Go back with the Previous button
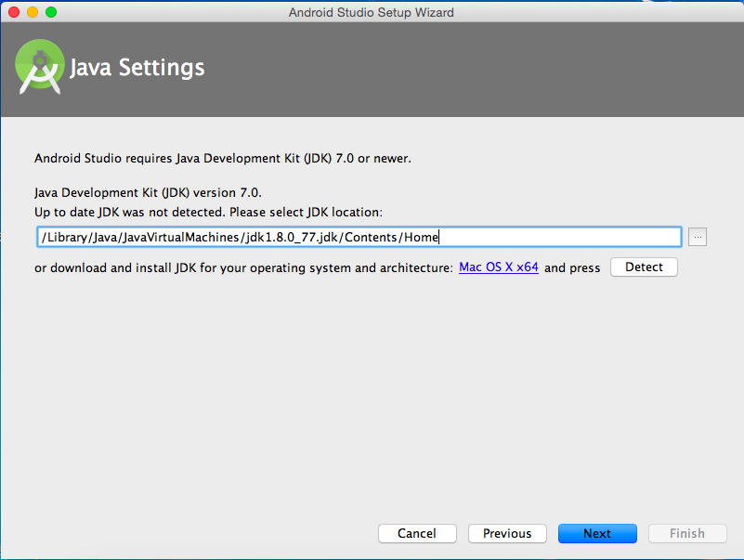Viewport: 744px width, 560px height. (x=507, y=533)
